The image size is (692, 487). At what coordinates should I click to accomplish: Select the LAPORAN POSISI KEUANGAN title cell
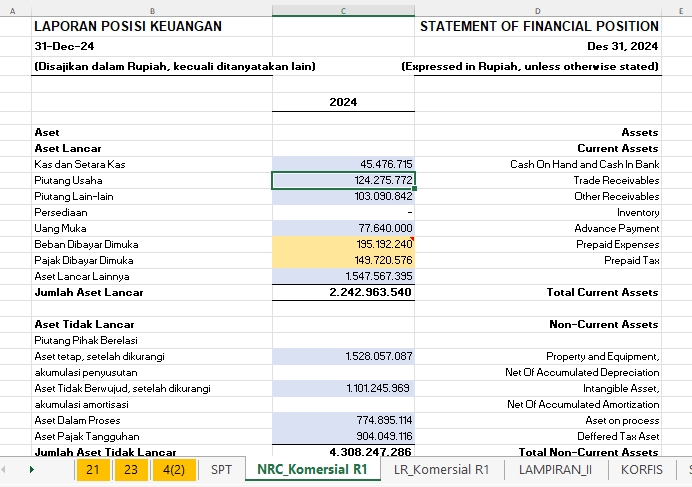click(151, 27)
